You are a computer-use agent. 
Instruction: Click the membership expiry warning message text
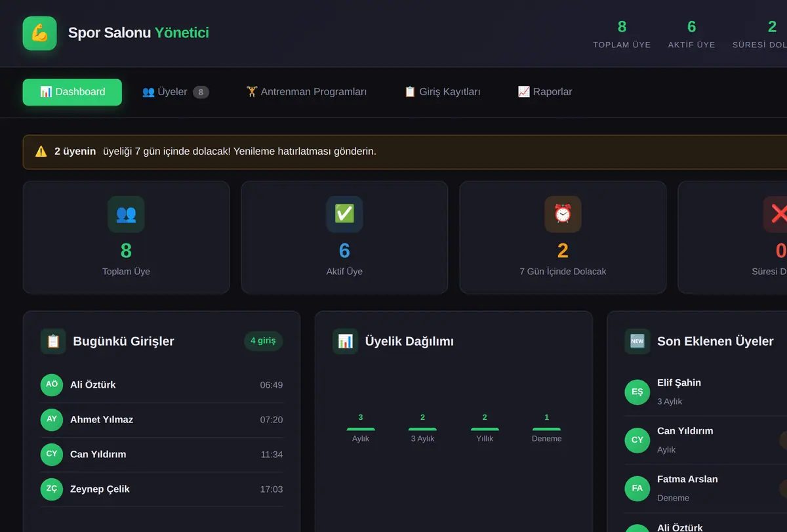216,152
